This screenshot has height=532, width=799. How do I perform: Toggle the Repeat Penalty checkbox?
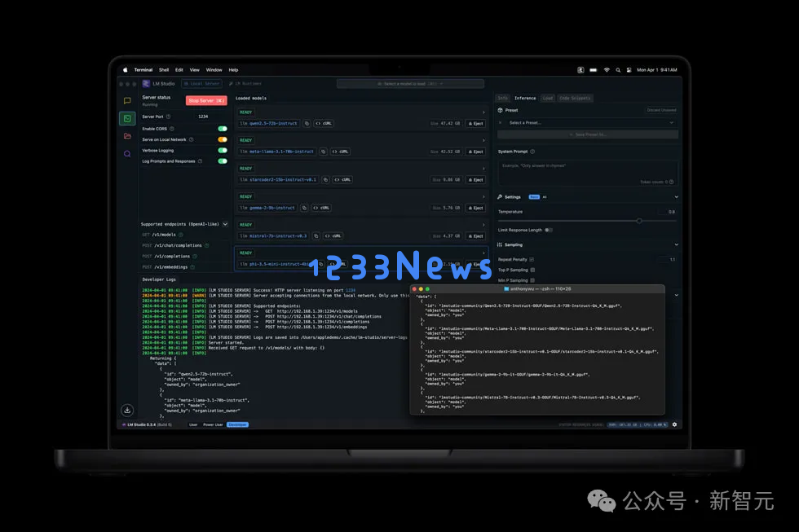click(x=532, y=260)
